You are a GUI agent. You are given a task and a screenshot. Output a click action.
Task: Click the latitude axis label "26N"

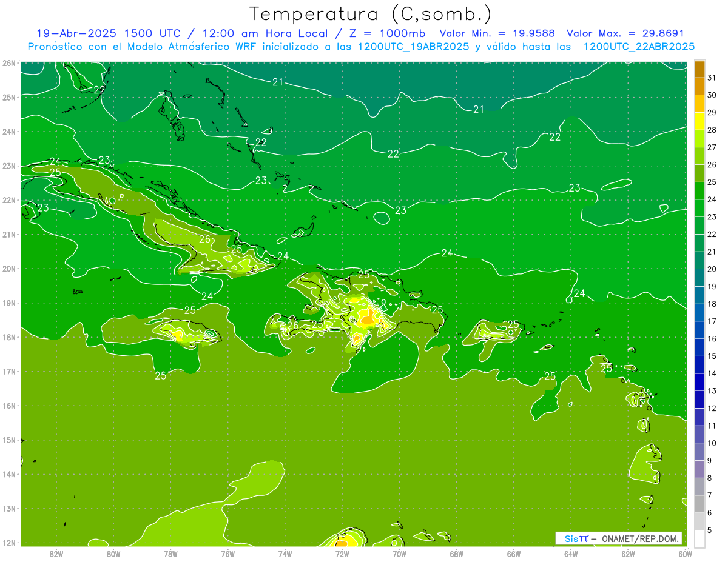point(9,63)
